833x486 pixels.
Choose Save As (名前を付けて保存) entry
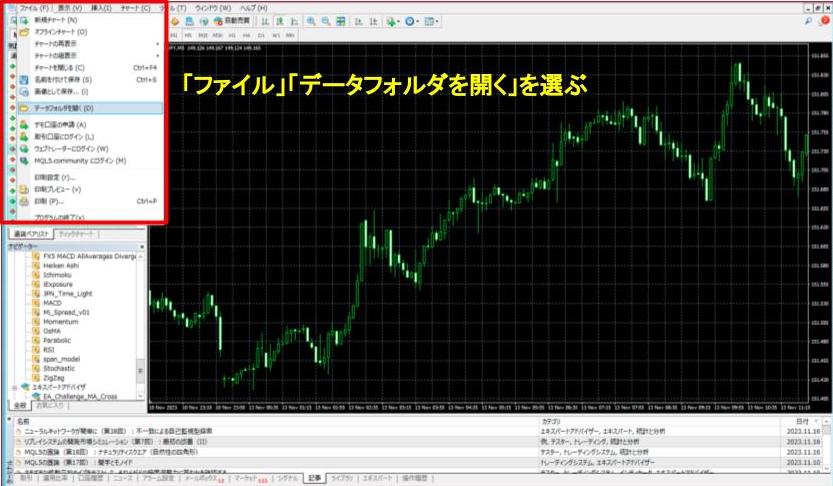coord(89,79)
